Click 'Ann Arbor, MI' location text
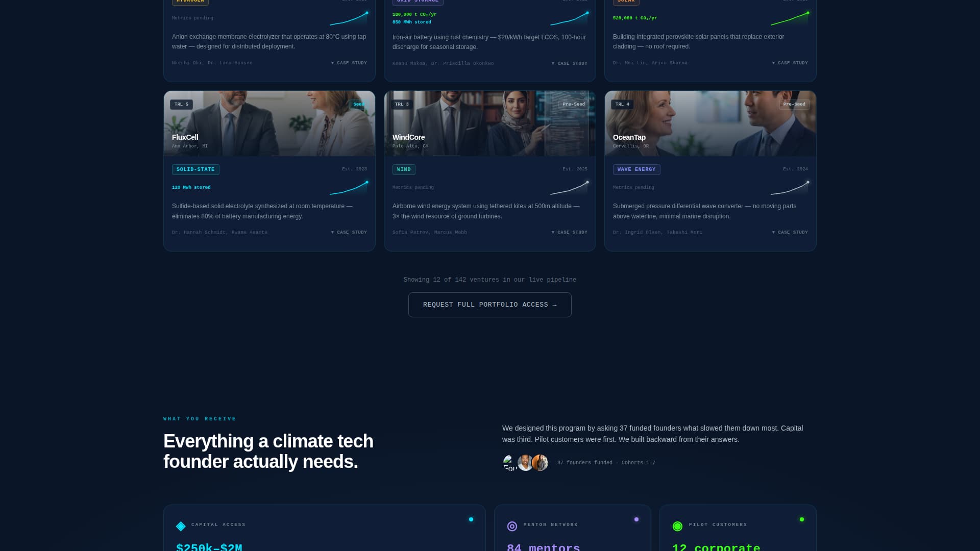 (190, 146)
